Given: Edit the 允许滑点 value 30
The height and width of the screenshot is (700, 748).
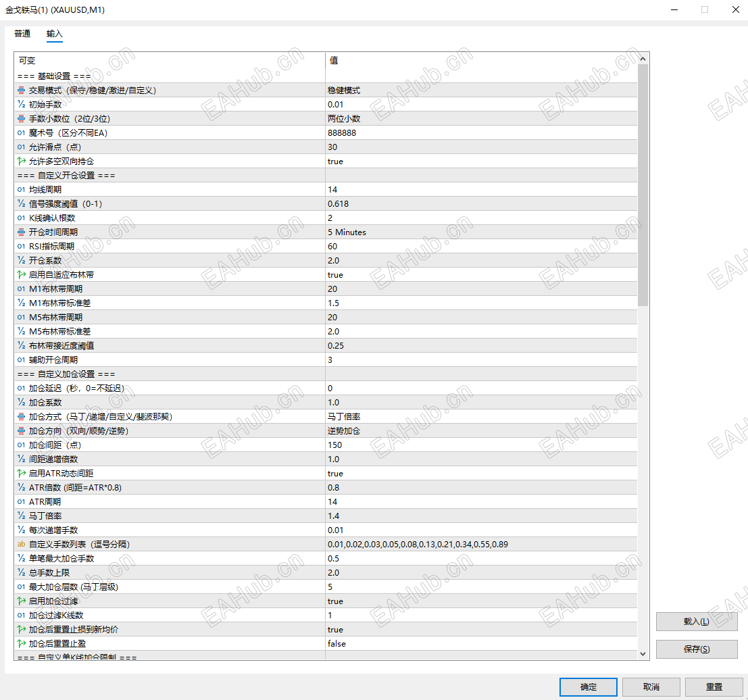Looking at the screenshot, I should click(481, 147).
